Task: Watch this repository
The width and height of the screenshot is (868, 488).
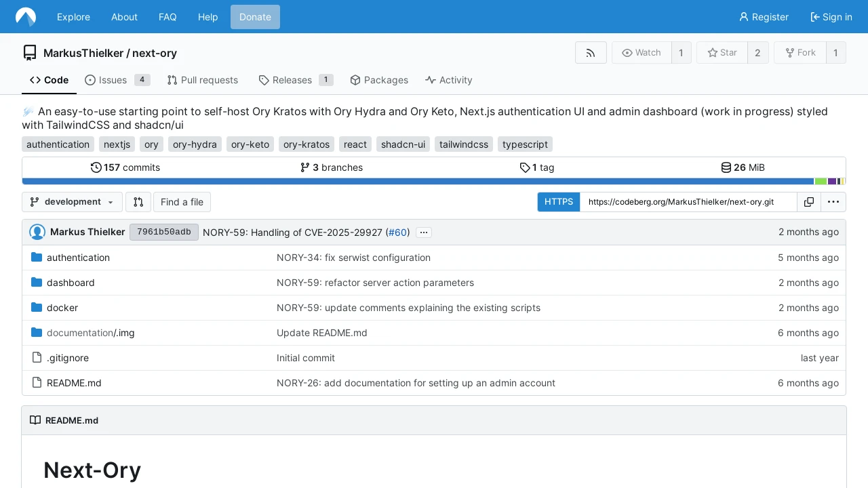Action: [x=642, y=53]
